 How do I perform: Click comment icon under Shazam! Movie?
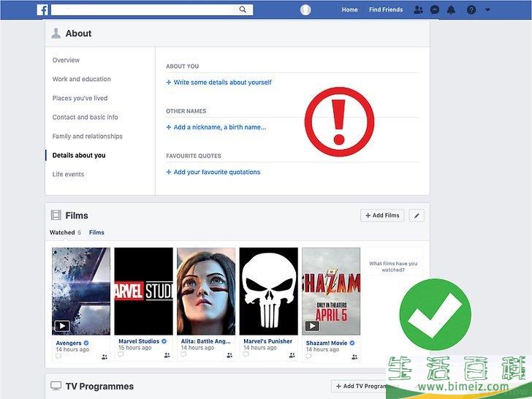[x=308, y=357]
